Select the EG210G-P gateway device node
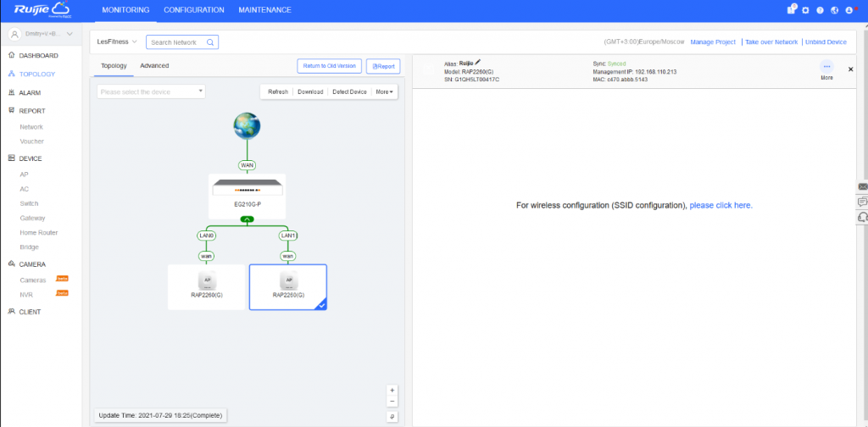Screen dimensions: 868x427 point(247,194)
